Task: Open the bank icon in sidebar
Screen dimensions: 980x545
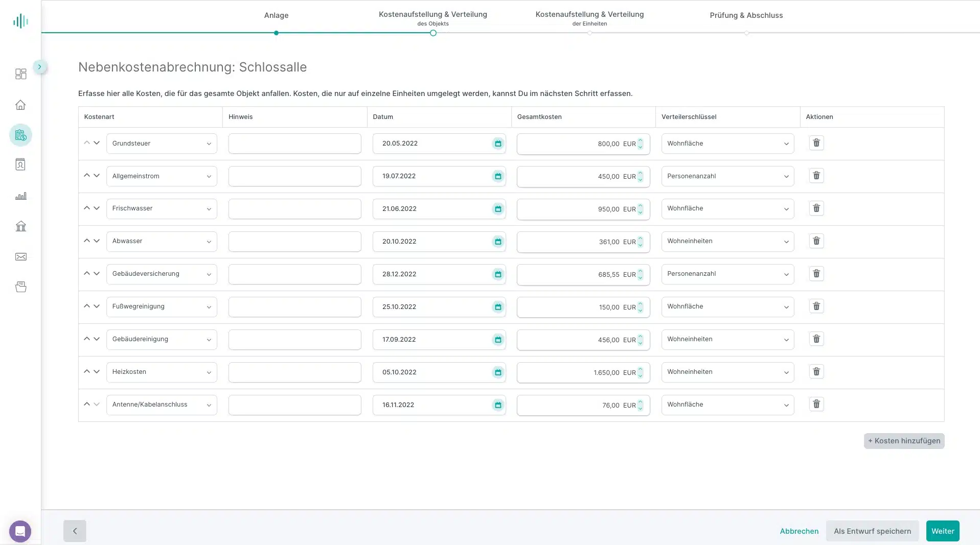Action: 20,226
